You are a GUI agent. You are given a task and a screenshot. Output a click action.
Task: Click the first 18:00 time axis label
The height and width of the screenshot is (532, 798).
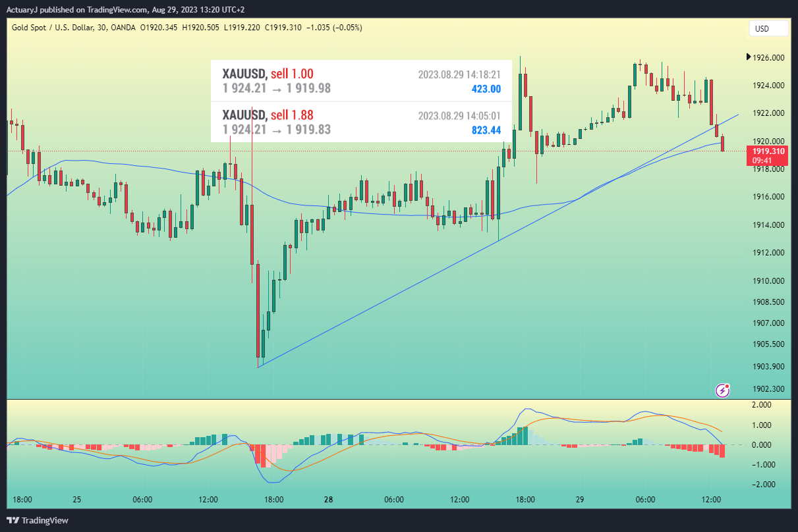(22, 500)
